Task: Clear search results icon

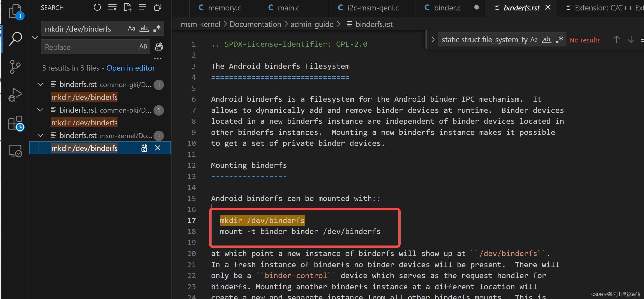Action: pos(112,7)
